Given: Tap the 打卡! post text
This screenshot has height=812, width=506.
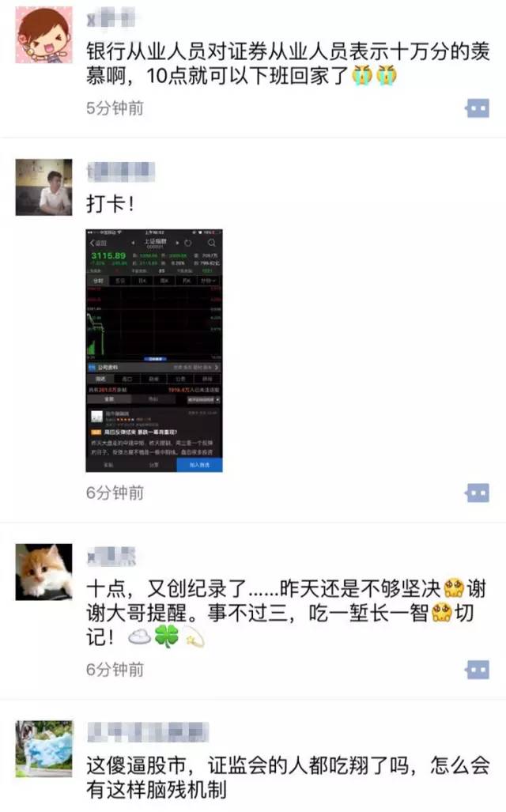Looking at the screenshot, I should click(111, 203).
